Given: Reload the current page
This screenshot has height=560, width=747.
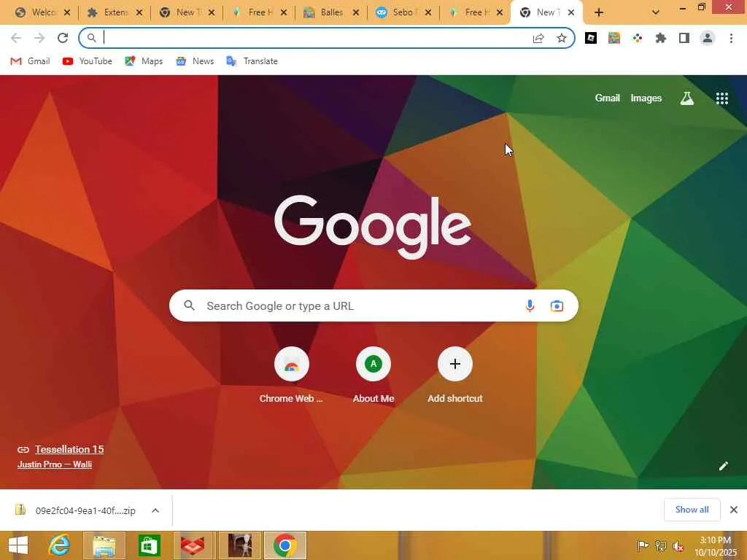Looking at the screenshot, I should pos(63,38).
